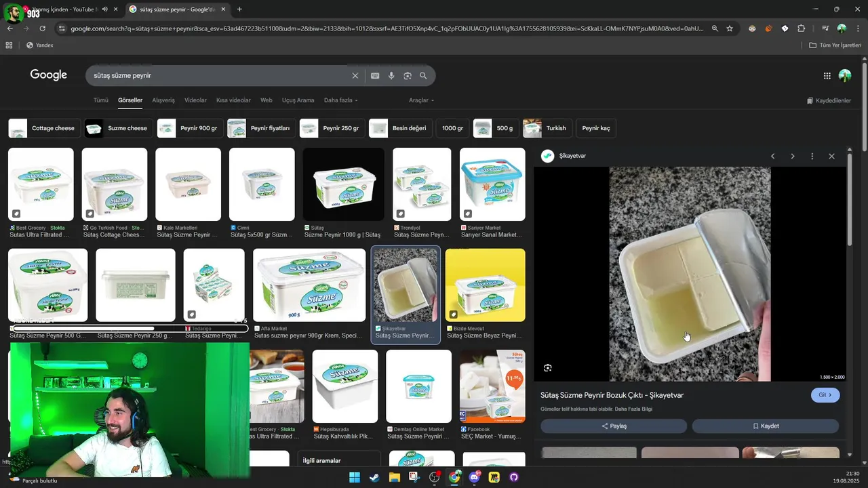The image size is (868, 488).
Task: Mute the YouTube tab audio icon
Action: click(x=104, y=9)
